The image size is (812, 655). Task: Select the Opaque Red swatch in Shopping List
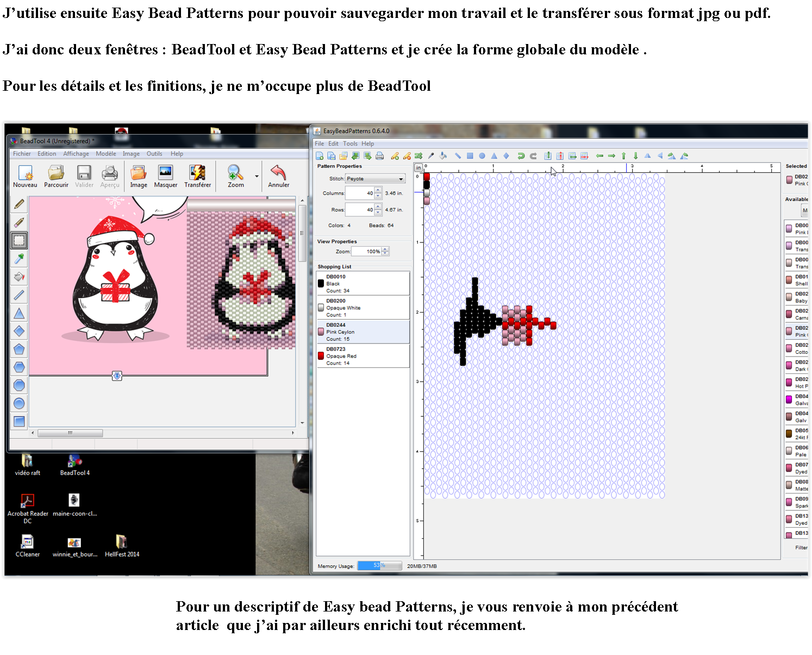pos(321,356)
